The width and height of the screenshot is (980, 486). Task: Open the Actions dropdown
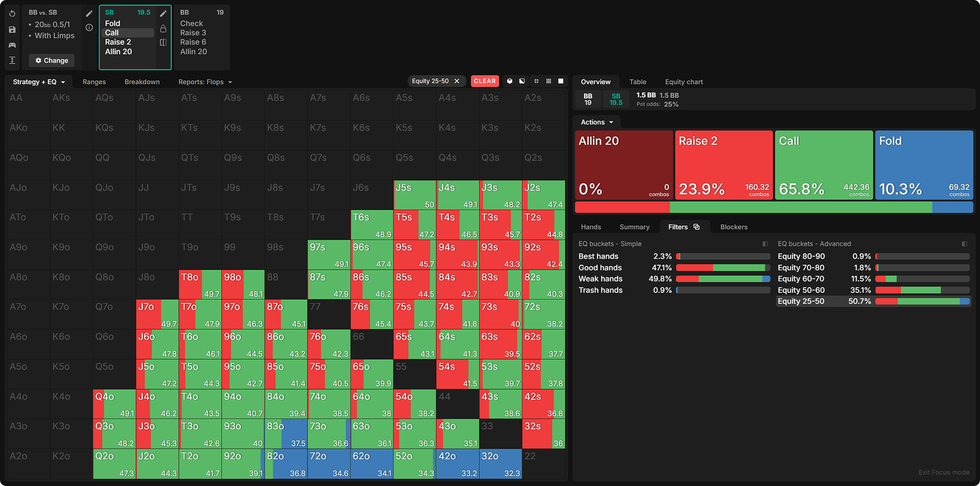coord(597,122)
